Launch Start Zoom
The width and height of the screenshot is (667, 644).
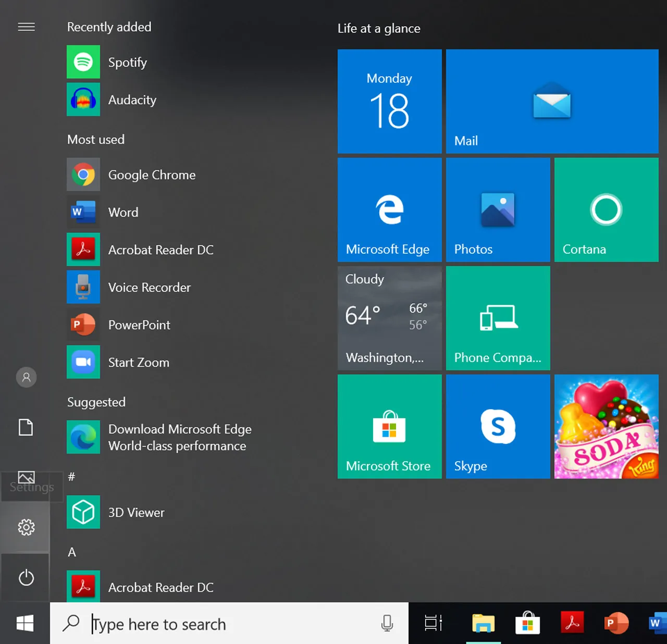pyautogui.click(x=138, y=362)
